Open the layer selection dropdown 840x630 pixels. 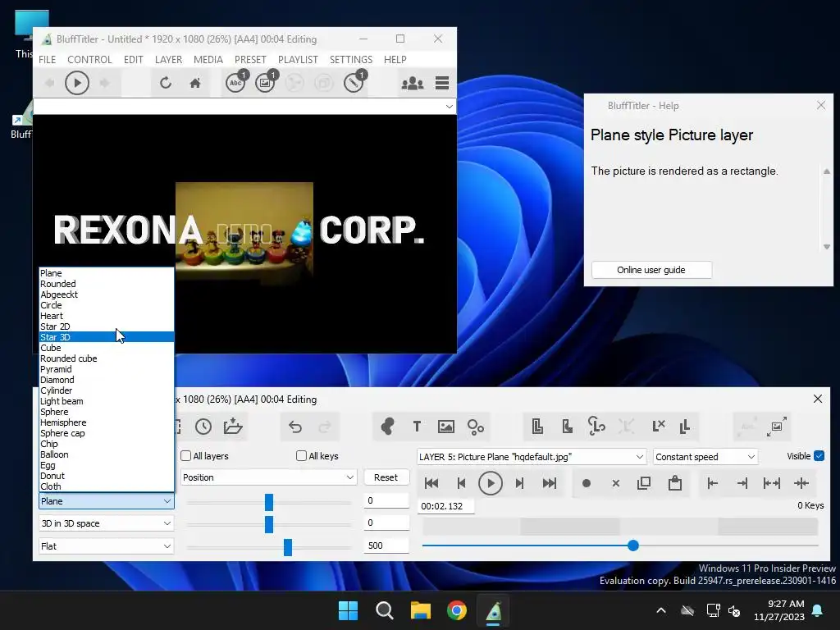(x=532, y=457)
